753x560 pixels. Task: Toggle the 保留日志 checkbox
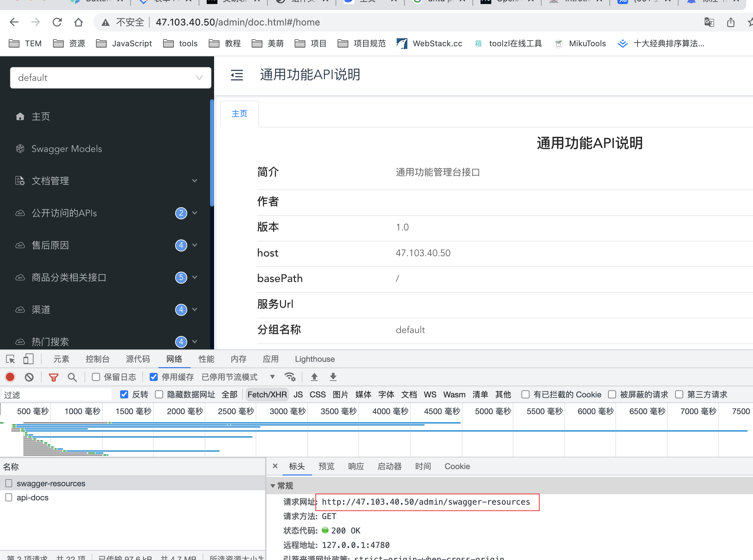coord(96,377)
